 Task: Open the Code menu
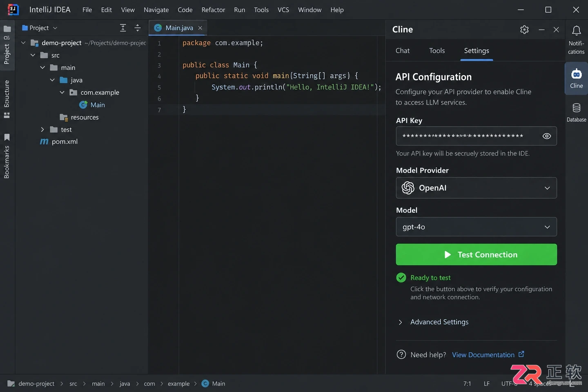[185, 10]
